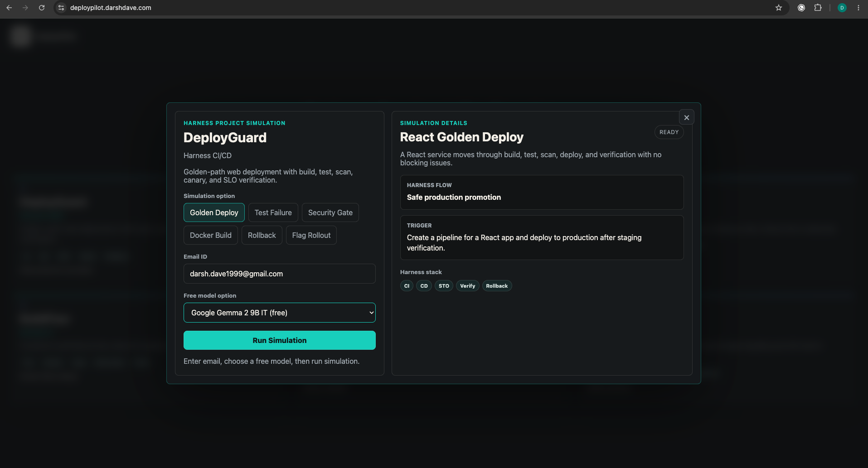
Task: Click the 'Safe production promotion' text
Action: 454,197
